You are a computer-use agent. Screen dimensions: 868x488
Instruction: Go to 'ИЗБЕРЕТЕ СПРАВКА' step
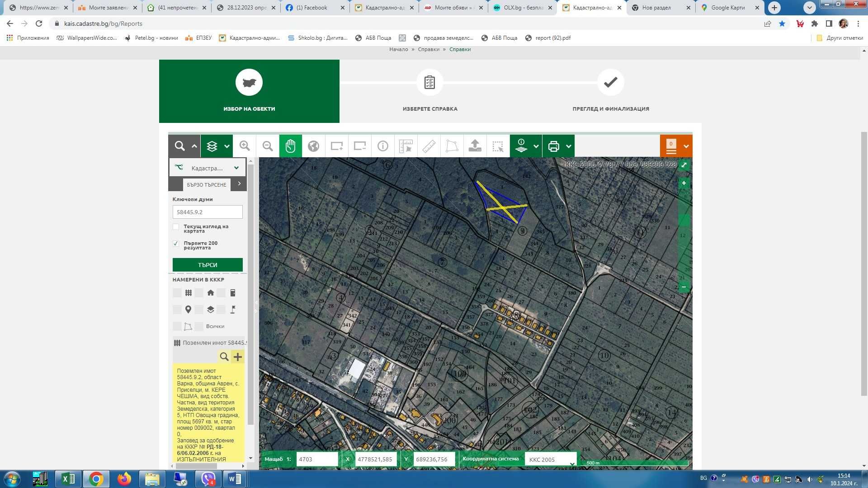tap(430, 91)
